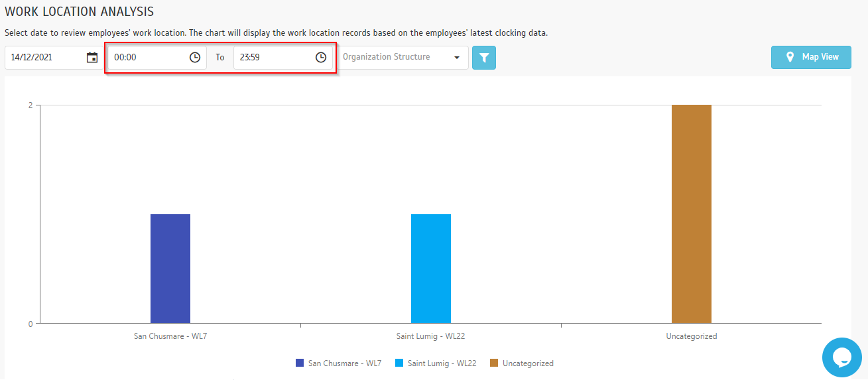The height and width of the screenshot is (380, 868).
Task: Click the dark blue San Chusmare legend swatch
Action: coord(300,363)
